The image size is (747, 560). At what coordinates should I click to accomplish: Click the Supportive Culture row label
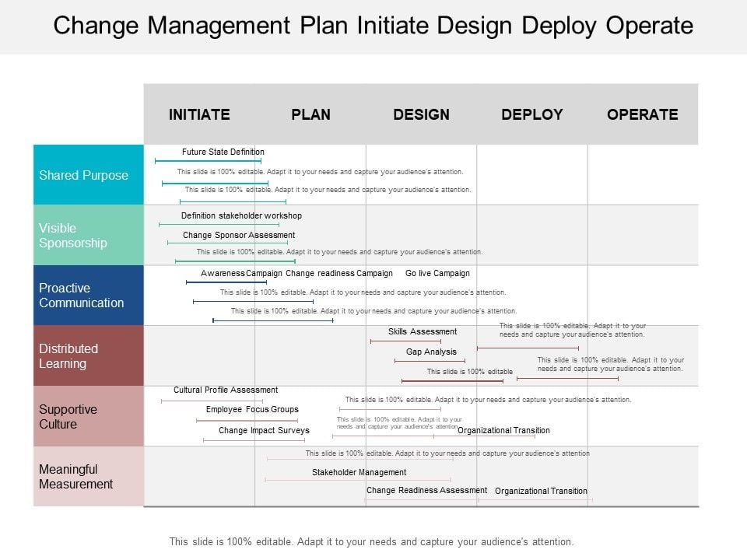tap(89, 416)
